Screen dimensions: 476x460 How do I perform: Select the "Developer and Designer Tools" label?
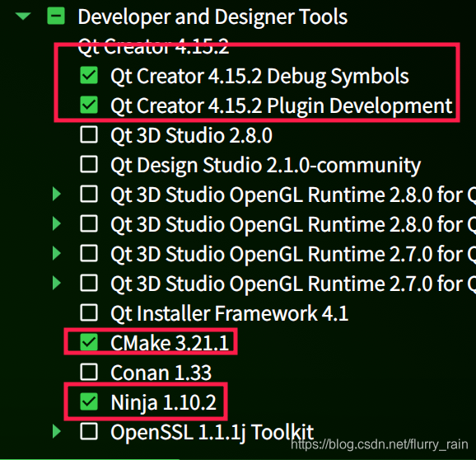212,16
